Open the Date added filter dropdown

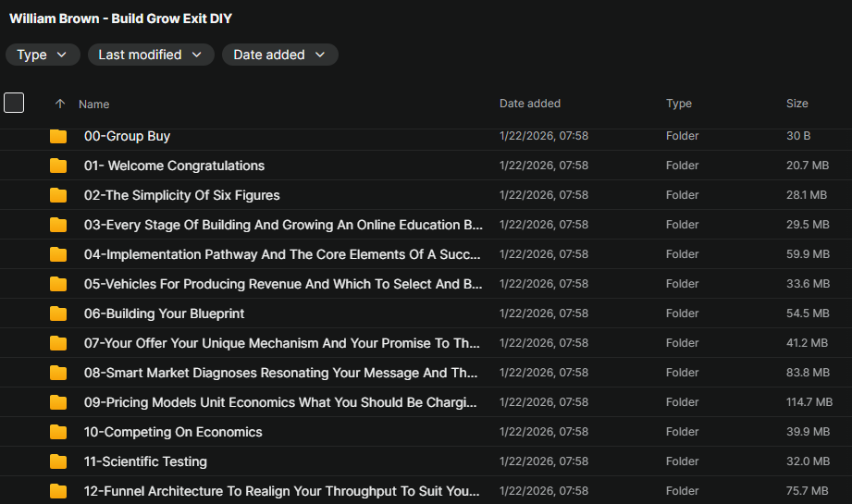pyautogui.click(x=279, y=55)
